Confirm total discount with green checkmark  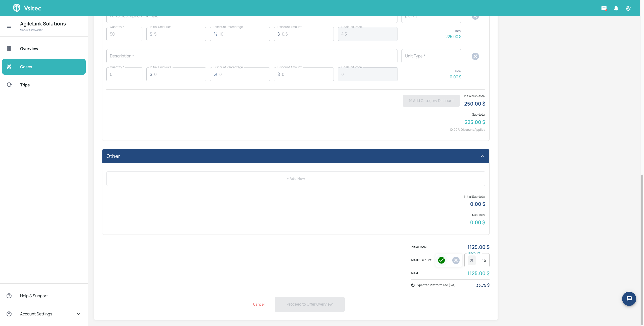[x=441, y=260]
